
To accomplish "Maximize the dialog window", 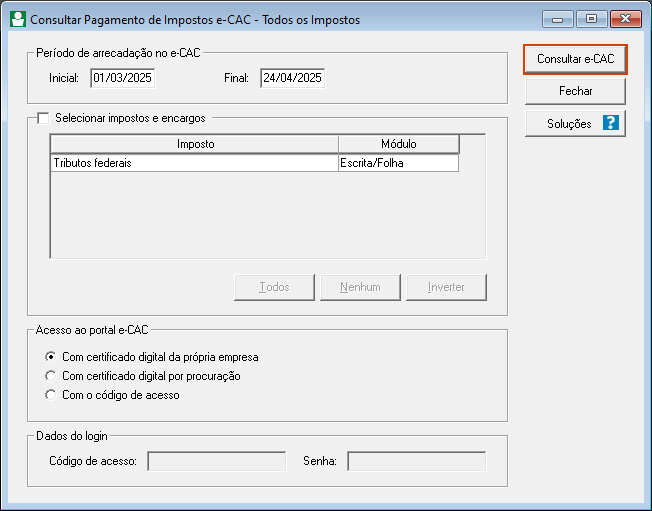I will coord(591,19).
